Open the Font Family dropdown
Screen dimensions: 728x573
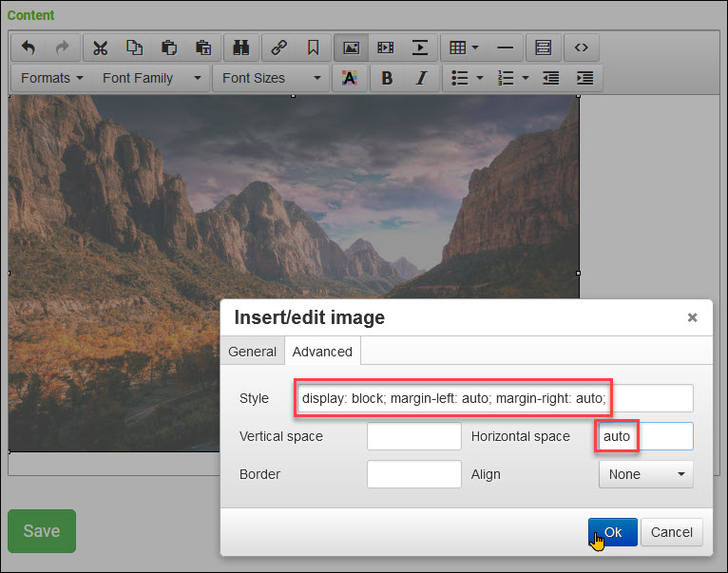pyautogui.click(x=151, y=78)
